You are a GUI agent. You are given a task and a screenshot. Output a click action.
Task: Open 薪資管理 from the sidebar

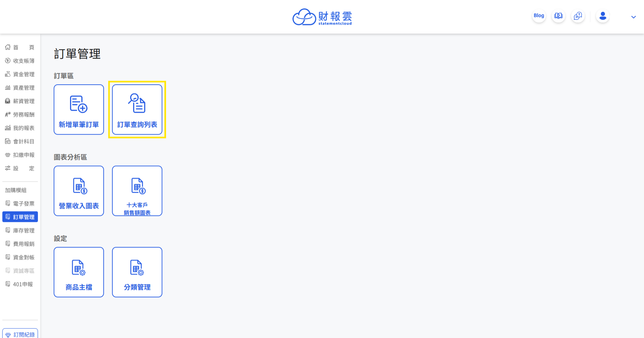tap(20, 101)
